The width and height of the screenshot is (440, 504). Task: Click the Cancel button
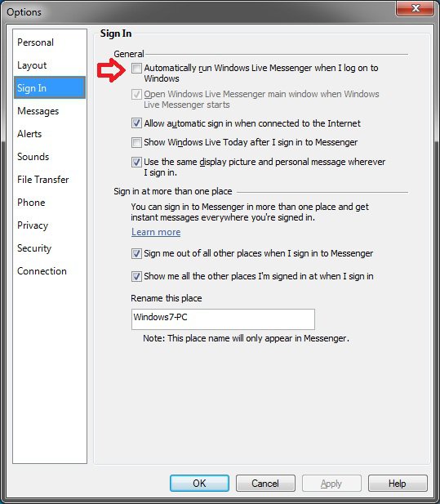click(265, 483)
